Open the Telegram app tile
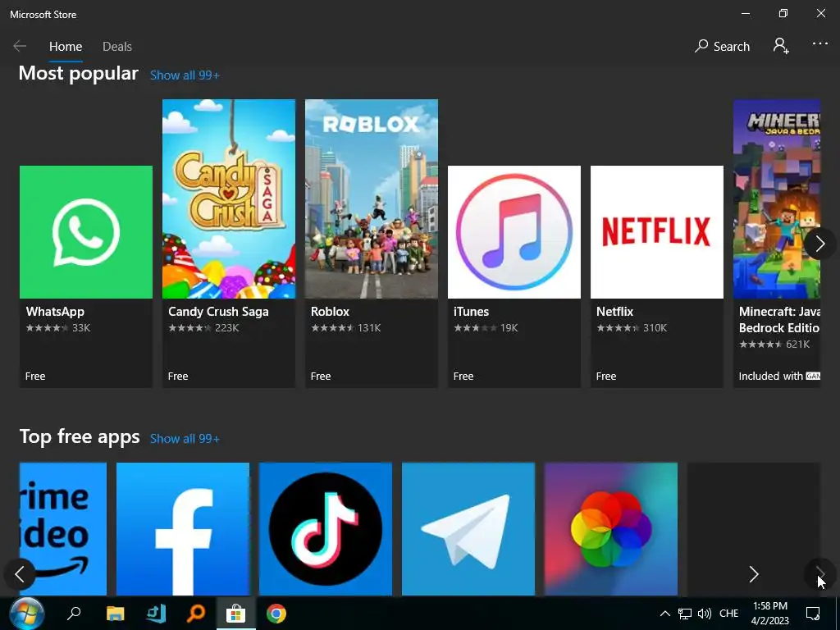The image size is (840, 630). [468, 529]
